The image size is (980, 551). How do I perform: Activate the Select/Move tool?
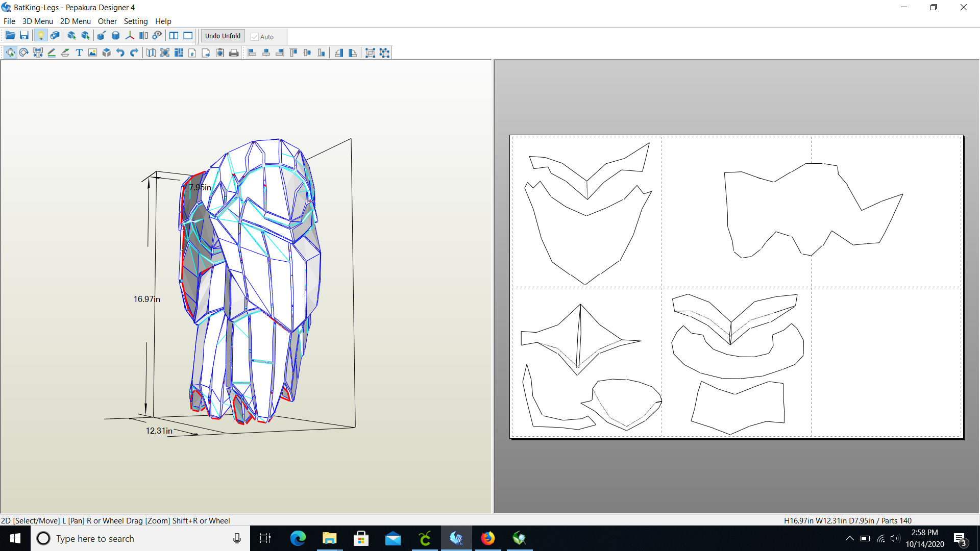click(10, 52)
